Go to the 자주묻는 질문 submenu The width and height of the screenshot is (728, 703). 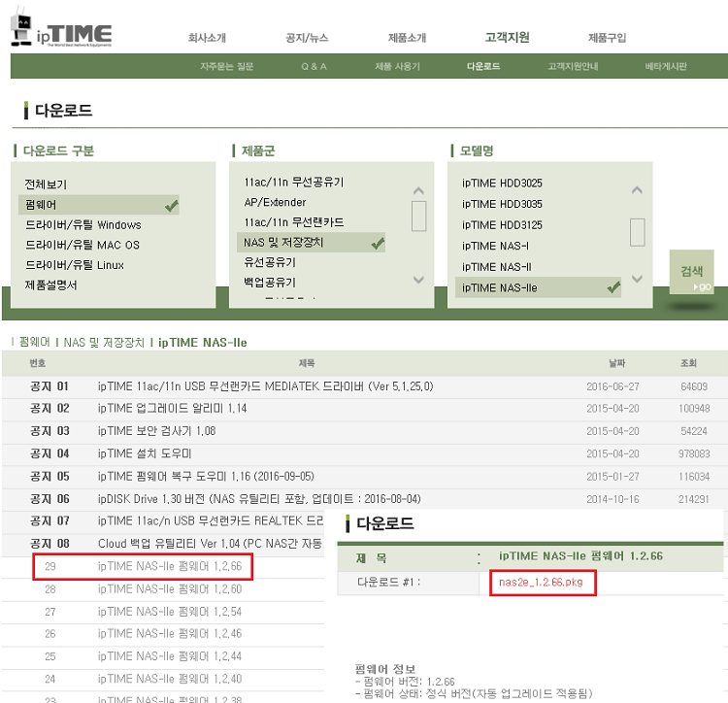click(x=226, y=66)
